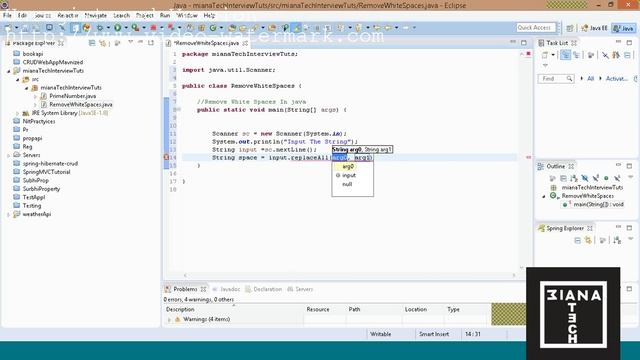This screenshot has width=640, height=360.
Task: Select spring-hibernate-crud project
Action: click(50, 163)
